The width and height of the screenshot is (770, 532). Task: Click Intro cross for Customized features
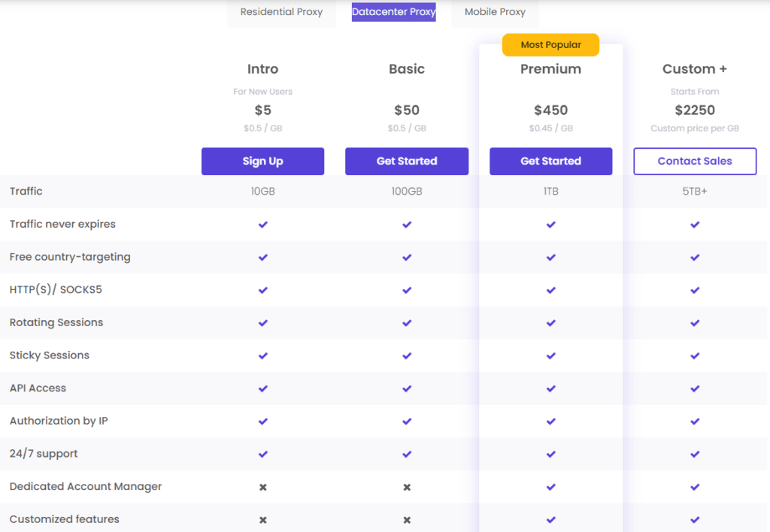[263, 520]
